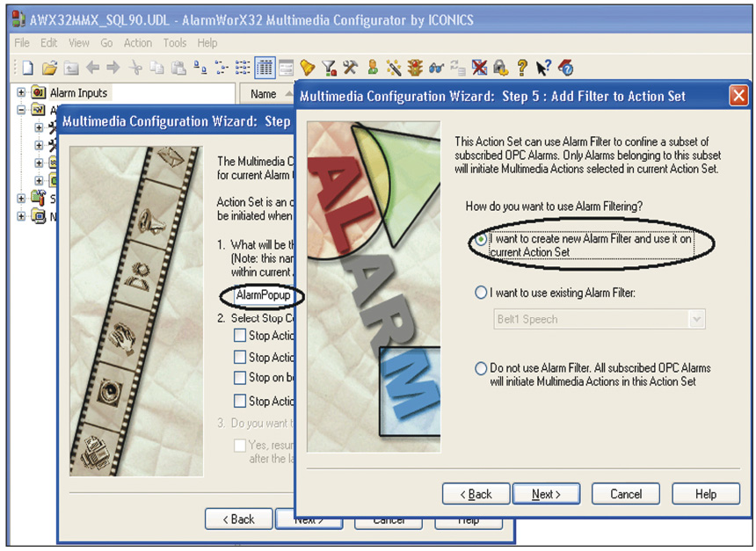The width and height of the screenshot is (756, 551).
Task: Select the Alarm Inputs tree item
Action: pyautogui.click(x=78, y=92)
